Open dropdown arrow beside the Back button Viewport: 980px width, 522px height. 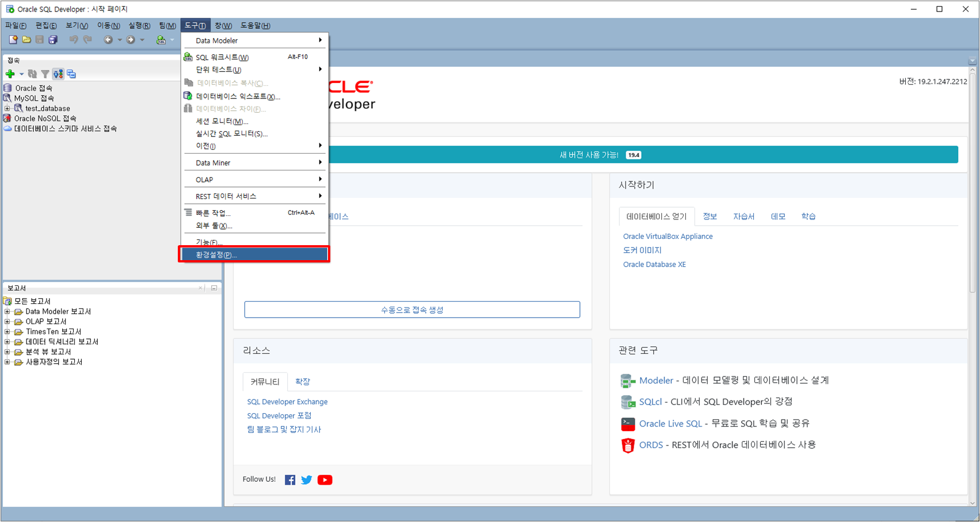pos(120,40)
